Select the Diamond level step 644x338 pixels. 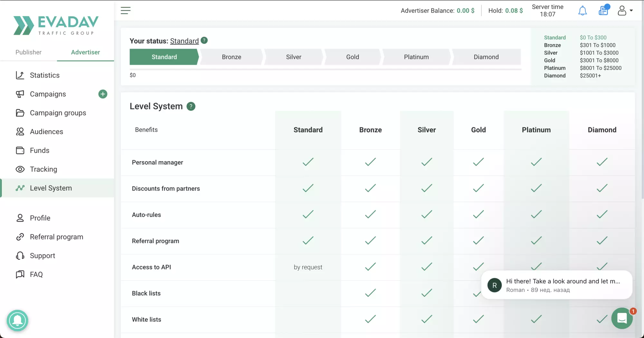tap(486, 57)
